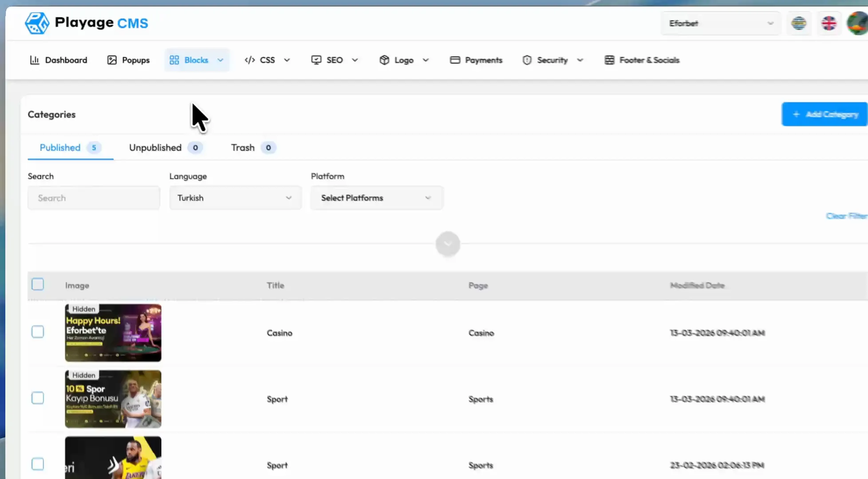This screenshot has height=479, width=868.
Task: Click the 13-03-2026 Sport row Sports page cell
Action: [x=481, y=399]
